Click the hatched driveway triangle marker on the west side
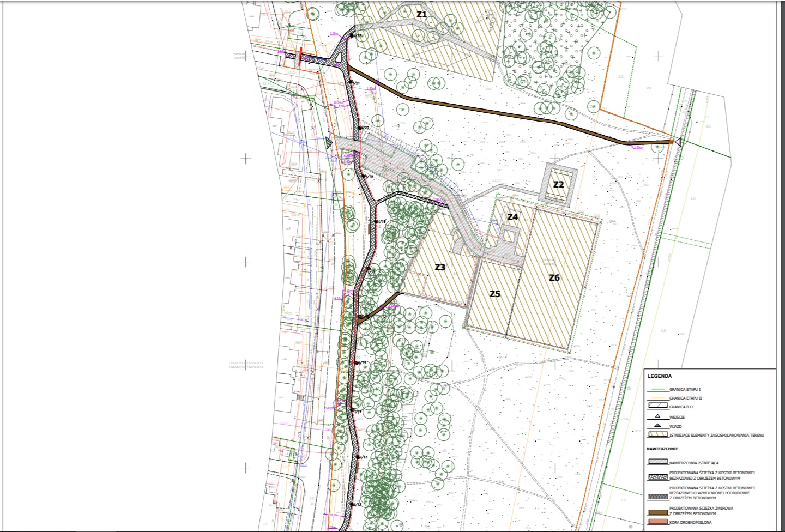785x532 pixels. [x=328, y=143]
